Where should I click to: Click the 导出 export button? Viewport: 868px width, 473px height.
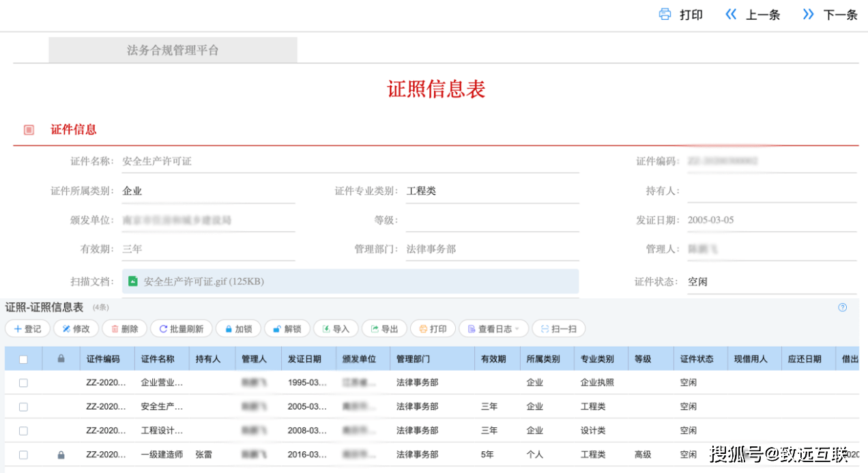click(x=384, y=329)
